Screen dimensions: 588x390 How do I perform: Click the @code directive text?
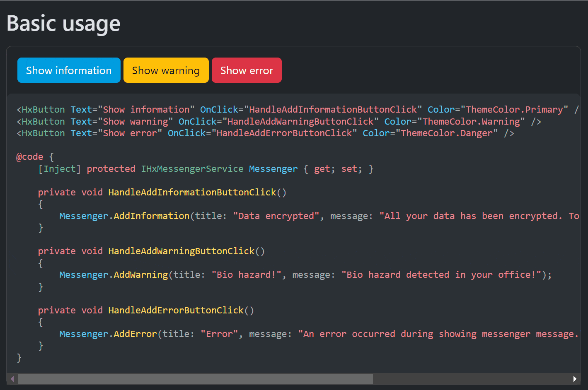point(29,157)
